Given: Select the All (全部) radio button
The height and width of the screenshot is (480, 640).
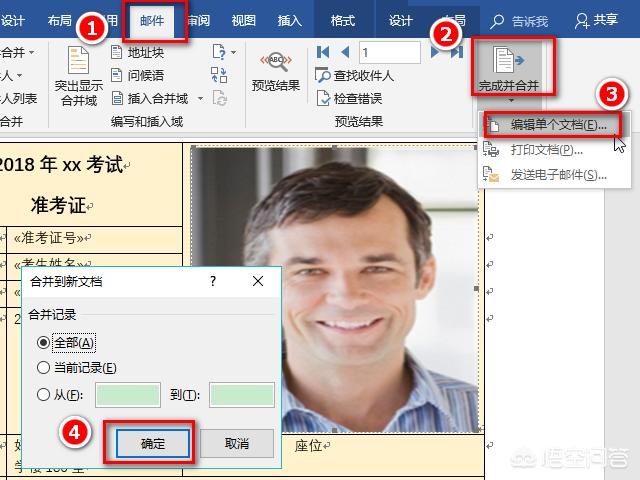Looking at the screenshot, I should [x=43, y=342].
